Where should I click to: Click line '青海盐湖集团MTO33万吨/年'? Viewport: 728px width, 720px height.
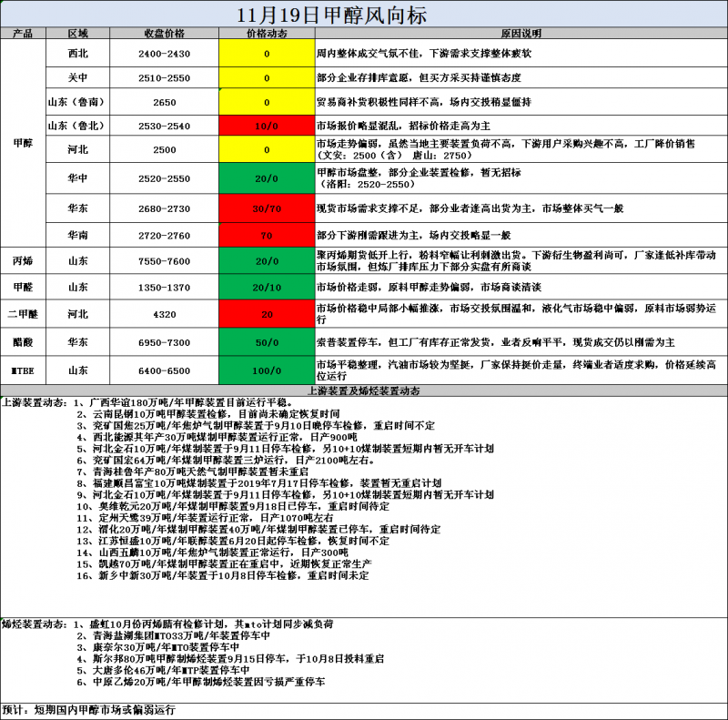point(174,635)
